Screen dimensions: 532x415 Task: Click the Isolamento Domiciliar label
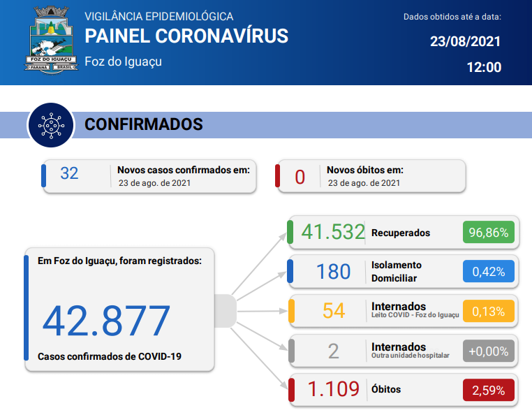tap(397, 272)
